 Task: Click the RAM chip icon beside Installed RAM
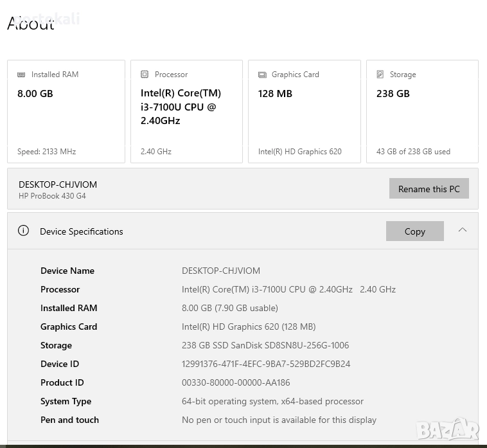(22, 75)
